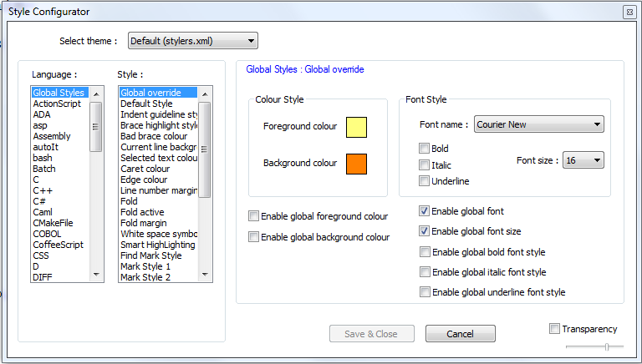Image resolution: width=642 pixels, height=364 pixels.
Task: Open the Select theme dropdown
Action: (192, 41)
